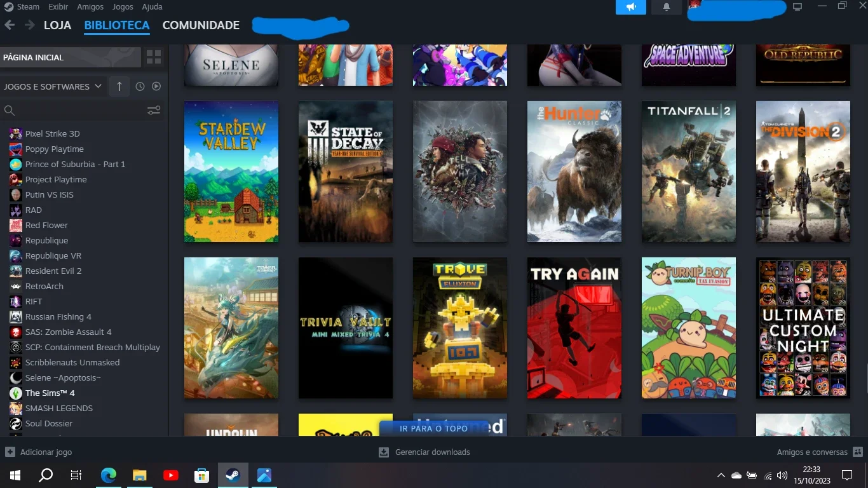
Task: Switch to the BIBLIOTECA tab
Action: (x=117, y=25)
